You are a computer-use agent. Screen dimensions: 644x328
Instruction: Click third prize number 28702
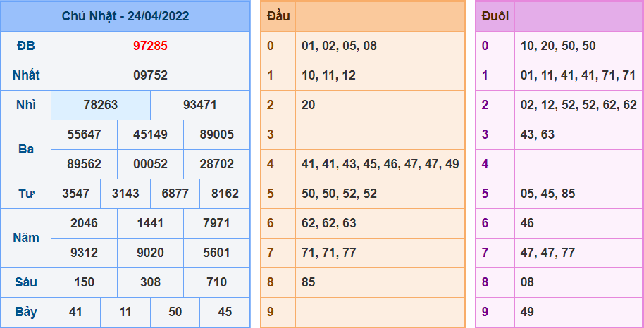[216, 164]
